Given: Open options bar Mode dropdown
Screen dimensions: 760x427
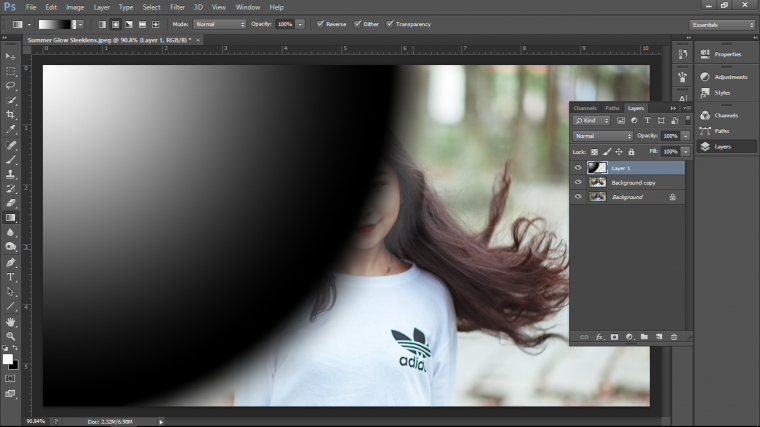Looking at the screenshot, I should coord(220,24).
